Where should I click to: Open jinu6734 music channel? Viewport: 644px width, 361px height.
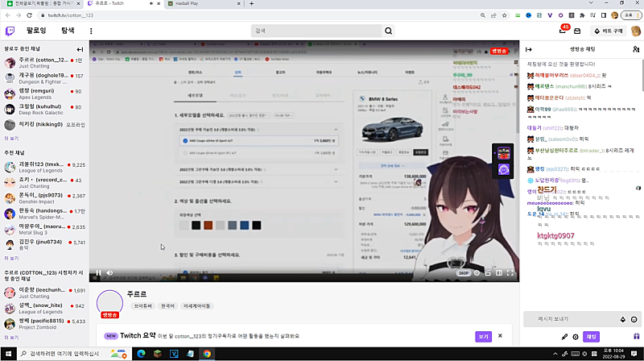tap(44, 245)
